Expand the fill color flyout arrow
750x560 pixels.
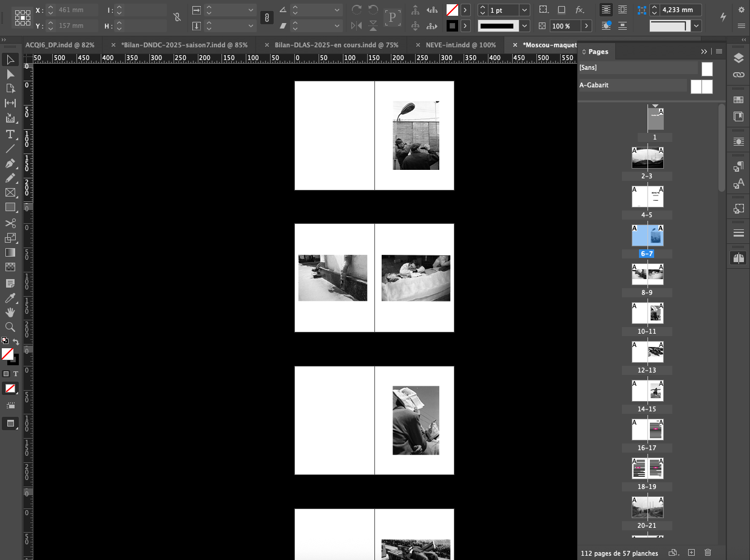tap(465, 10)
